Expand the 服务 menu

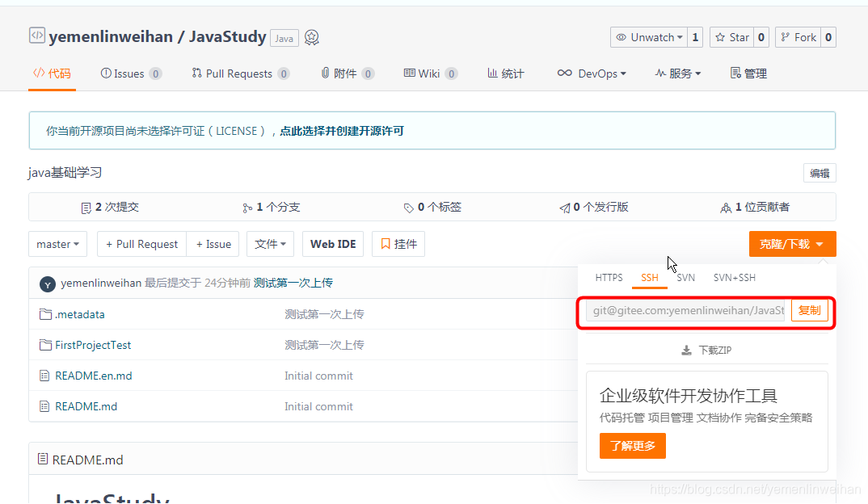point(678,73)
